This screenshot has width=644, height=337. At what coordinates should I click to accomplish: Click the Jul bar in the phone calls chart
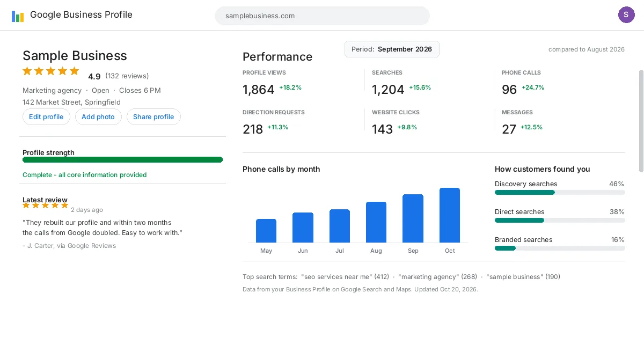[340, 226]
